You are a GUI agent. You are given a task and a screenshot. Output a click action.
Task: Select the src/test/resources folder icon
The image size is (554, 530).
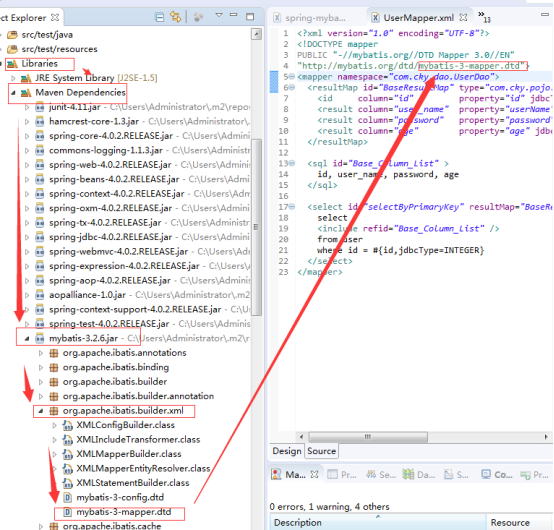12,49
